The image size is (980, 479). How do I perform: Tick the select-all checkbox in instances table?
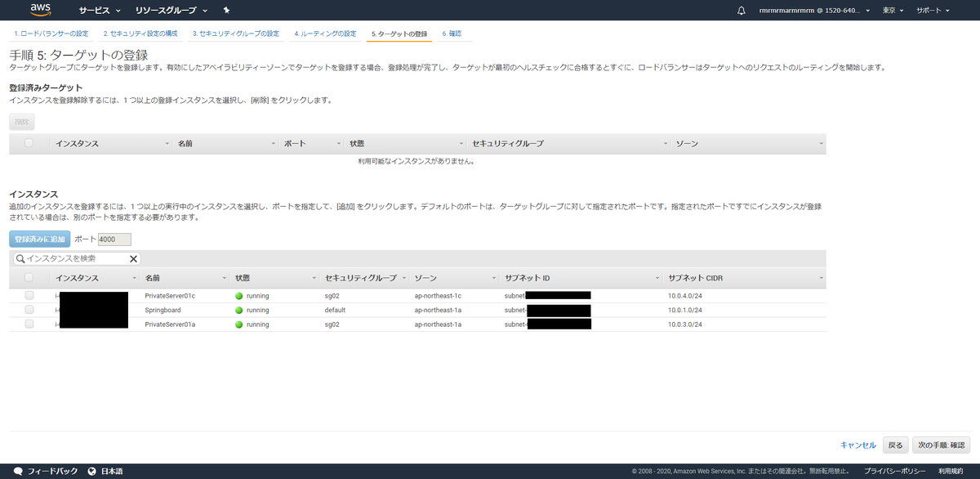click(x=29, y=278)
